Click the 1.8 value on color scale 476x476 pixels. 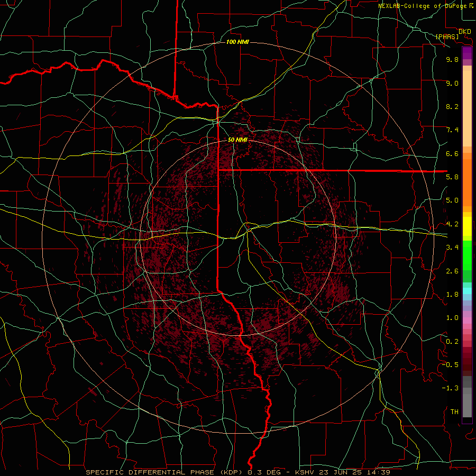point(452,295)
